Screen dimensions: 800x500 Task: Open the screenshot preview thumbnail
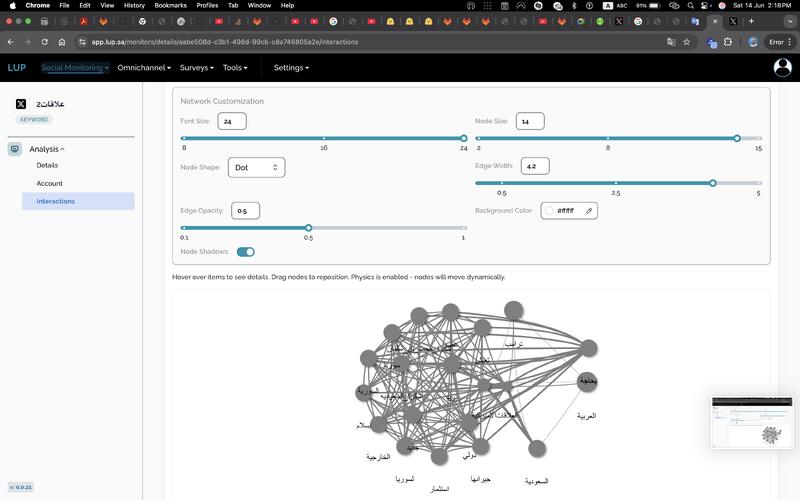pos(752,422)
